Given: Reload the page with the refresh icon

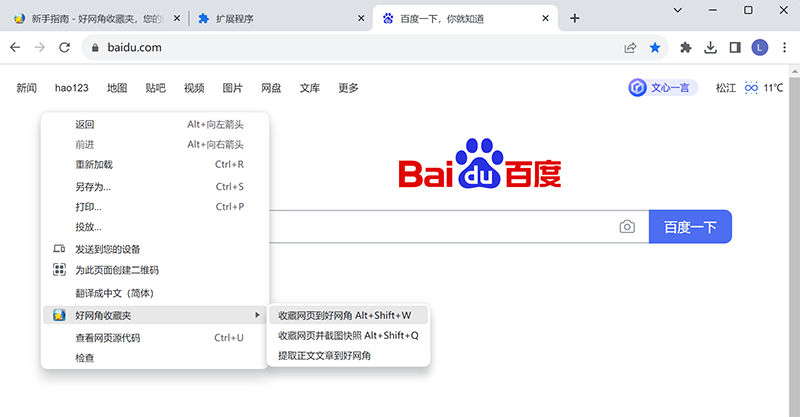Looking at the screenshot, I should (x=64, y=47).
